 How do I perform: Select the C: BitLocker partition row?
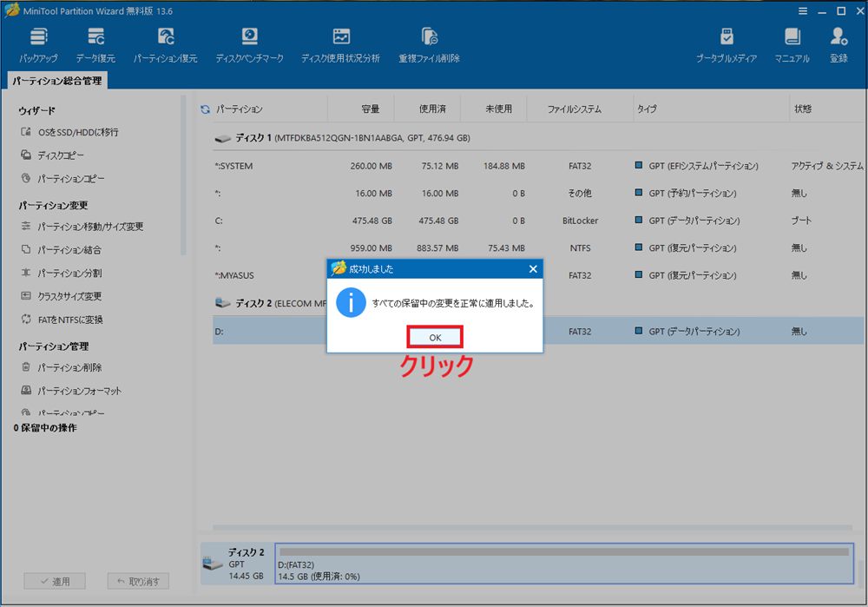click(x=538, y=221)
